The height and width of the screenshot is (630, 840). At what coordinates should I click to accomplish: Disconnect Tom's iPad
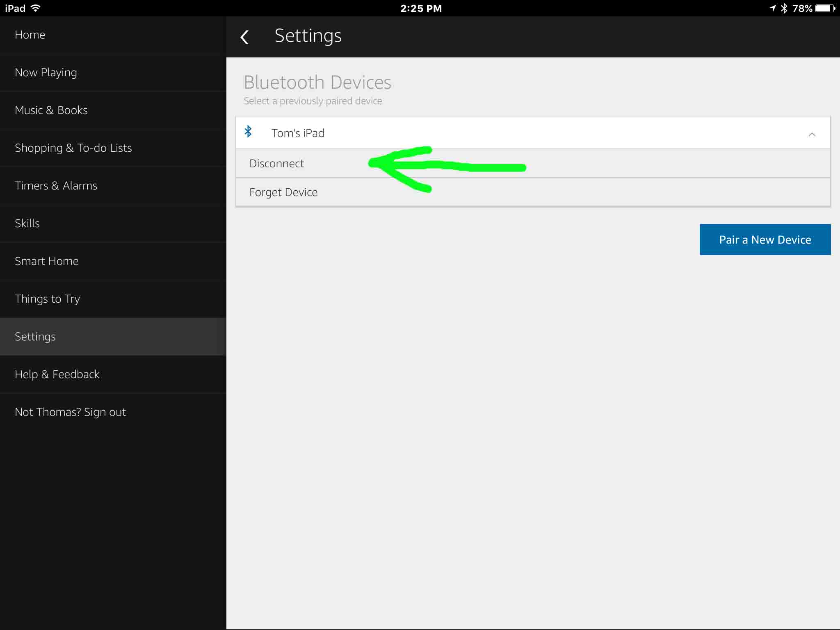coord(277,163)
